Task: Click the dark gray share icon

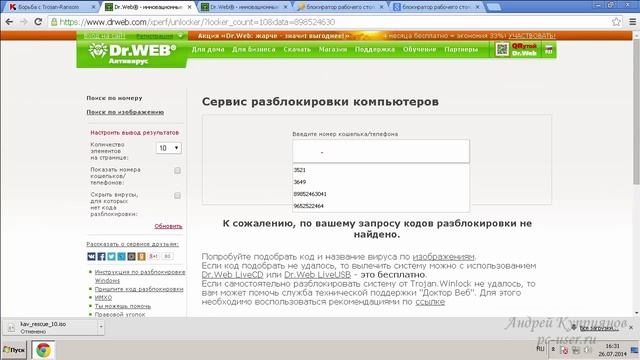Action: (131, 256)
